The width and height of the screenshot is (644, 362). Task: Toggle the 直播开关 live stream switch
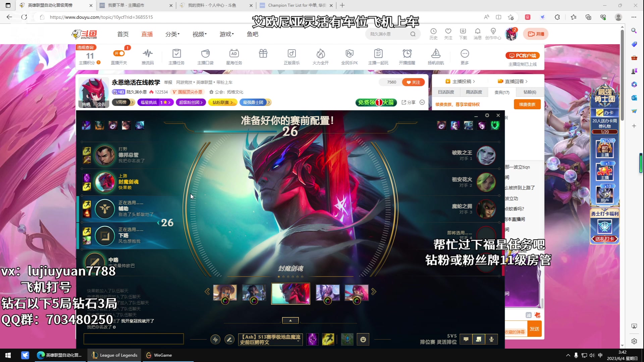click(x=119, y=53)
